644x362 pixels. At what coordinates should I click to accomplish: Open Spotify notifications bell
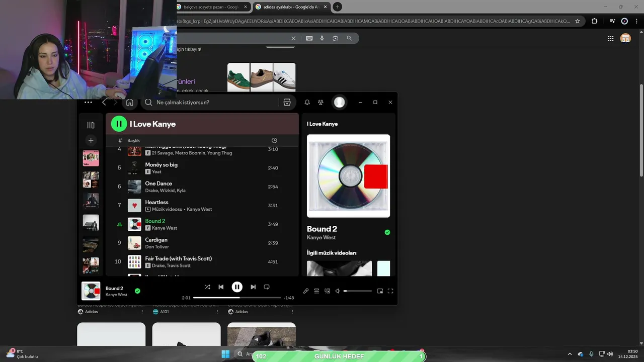coord(307,102)
